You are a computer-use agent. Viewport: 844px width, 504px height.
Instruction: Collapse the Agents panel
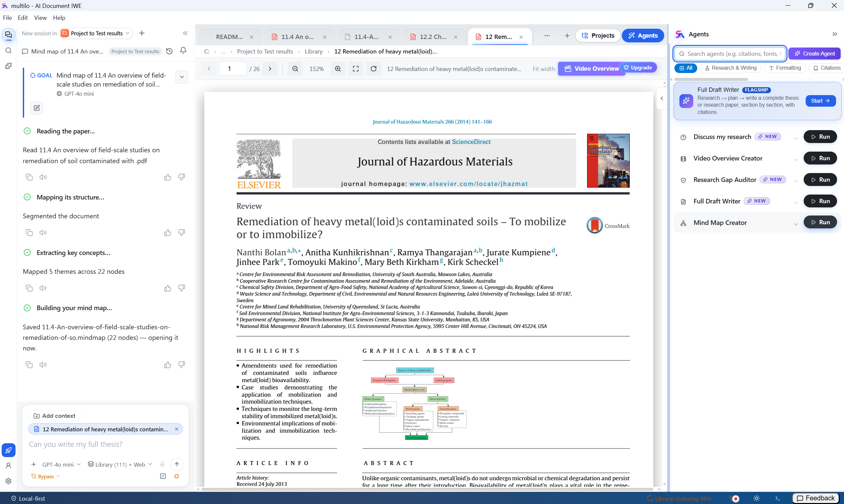(835, 34)
